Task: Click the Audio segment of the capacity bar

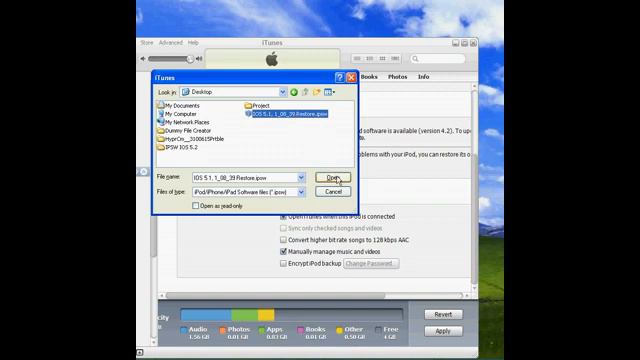Action: 206,315
